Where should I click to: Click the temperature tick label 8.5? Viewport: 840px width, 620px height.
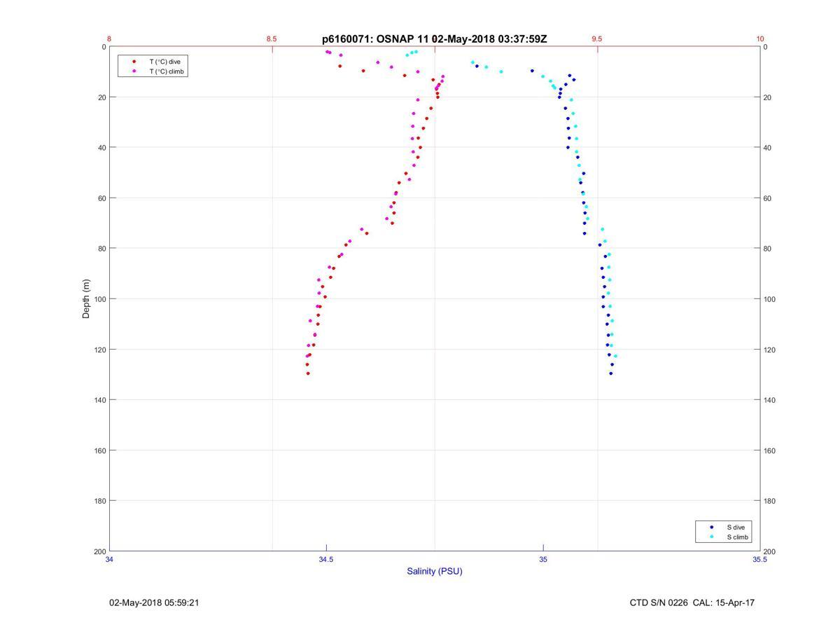point(272,39)
